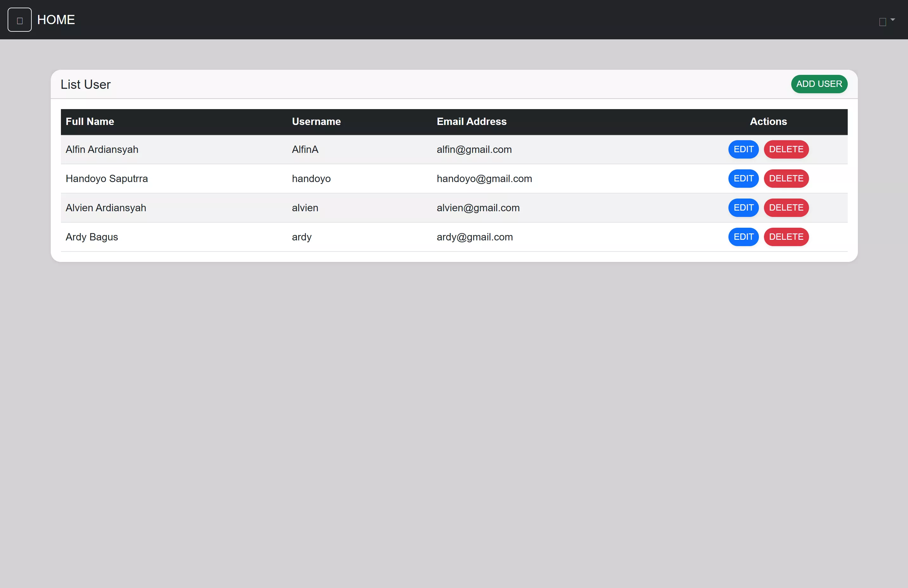The width and height of the screenshot is (908, 588).
Task: Click the username ardy
Action: 302,237
